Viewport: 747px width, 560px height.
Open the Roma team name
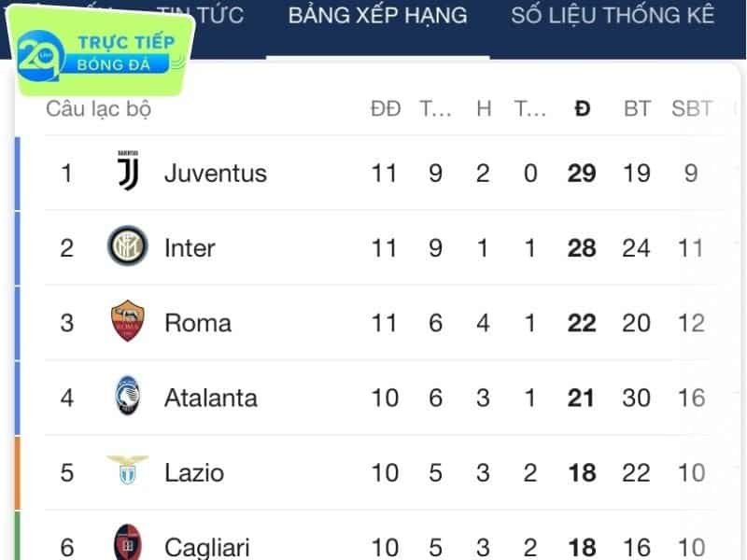[x=198, y=323]
